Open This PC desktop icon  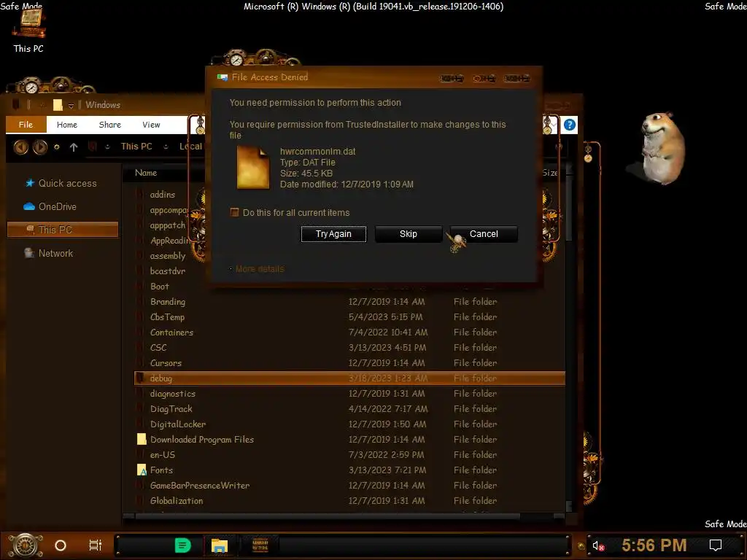[28, 29]
